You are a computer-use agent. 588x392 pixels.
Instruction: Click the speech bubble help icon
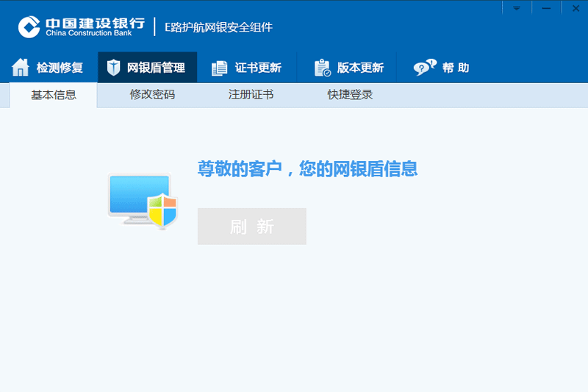425,68
